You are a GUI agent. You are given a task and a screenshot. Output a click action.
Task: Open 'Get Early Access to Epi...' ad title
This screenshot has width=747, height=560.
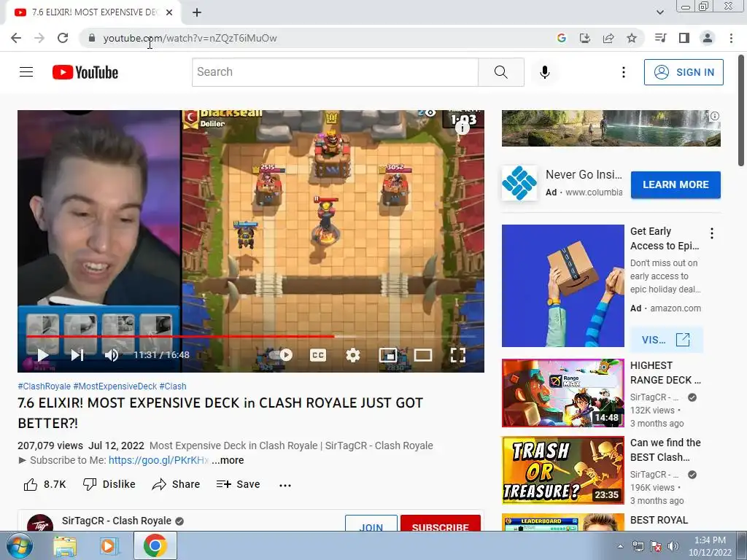point(665,238)
